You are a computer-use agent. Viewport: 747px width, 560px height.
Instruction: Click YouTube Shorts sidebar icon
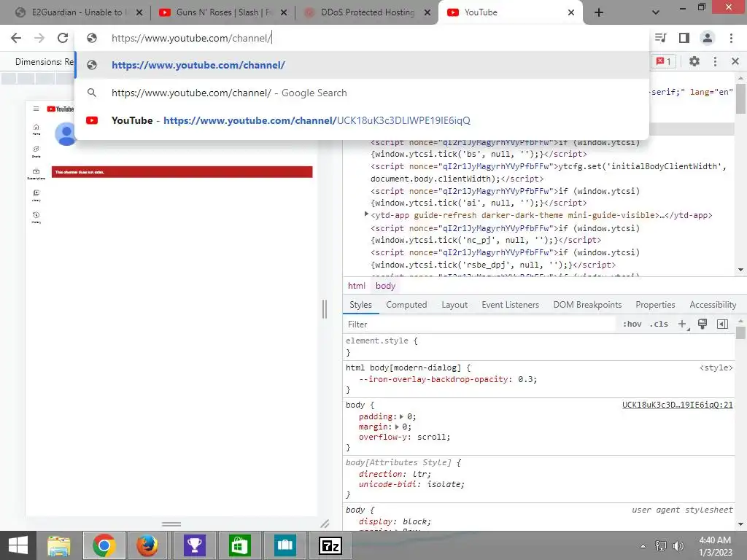tap(36, 151)
